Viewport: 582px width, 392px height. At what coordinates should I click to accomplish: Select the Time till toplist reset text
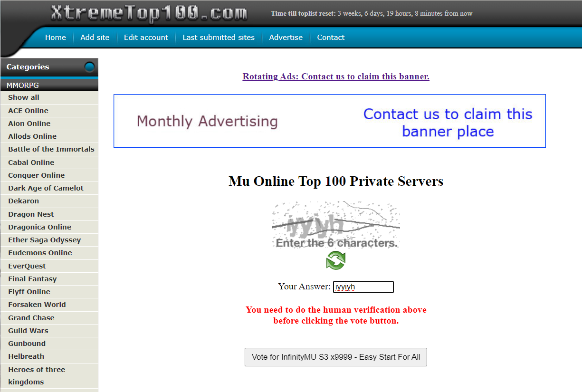(x=372, y=13)
